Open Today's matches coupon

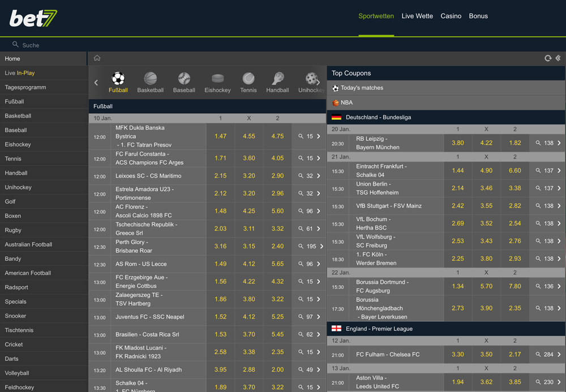(x=446, y=88)
